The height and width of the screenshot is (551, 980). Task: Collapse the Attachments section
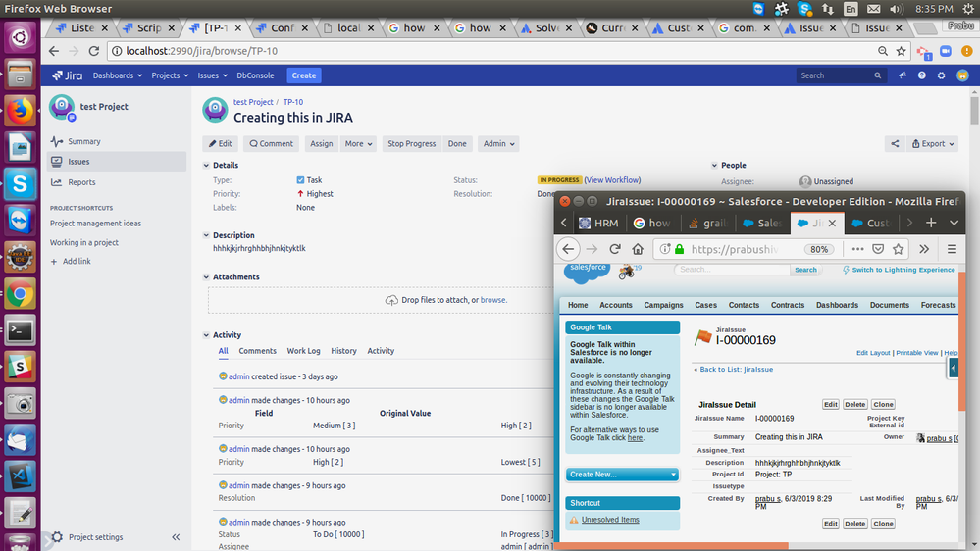(206, 277)
